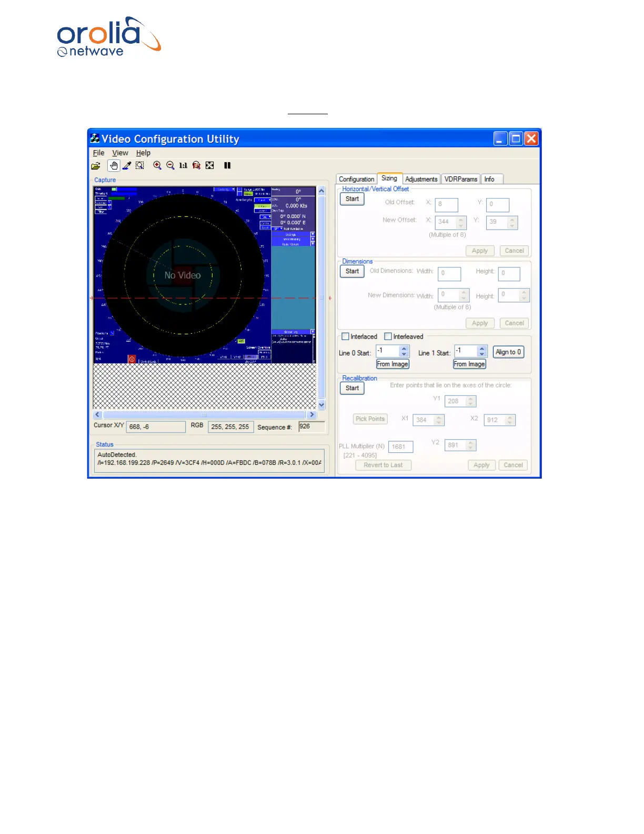Pause capture with the pause icon
The width and height of the screenshot is (644, 834).
[227, 165]
